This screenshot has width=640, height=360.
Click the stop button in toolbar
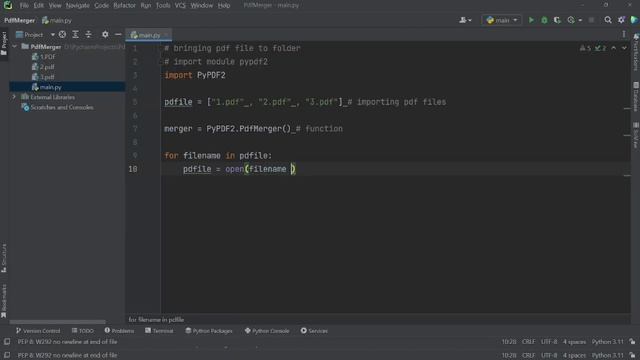tap(591, 20)
